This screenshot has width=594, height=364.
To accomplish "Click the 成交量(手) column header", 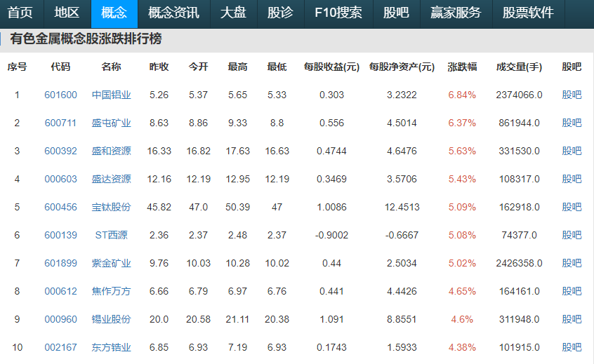I will coord(519,67).
